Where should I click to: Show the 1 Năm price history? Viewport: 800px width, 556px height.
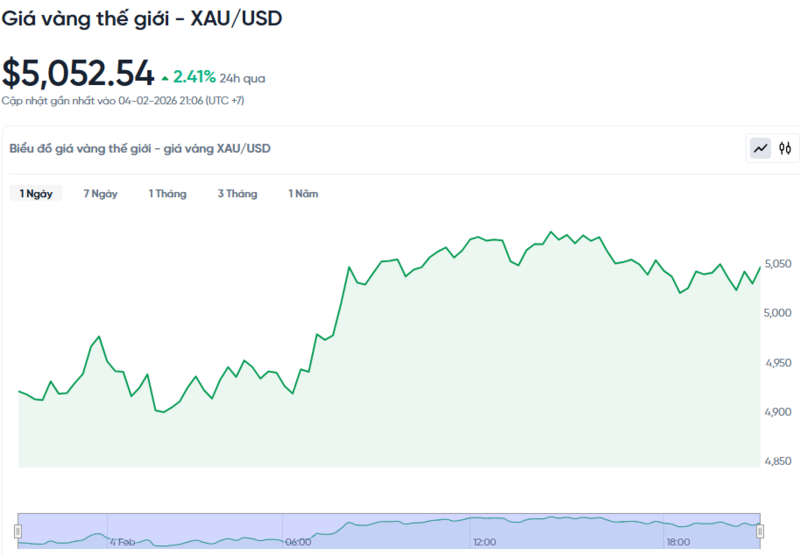(303, 194)
